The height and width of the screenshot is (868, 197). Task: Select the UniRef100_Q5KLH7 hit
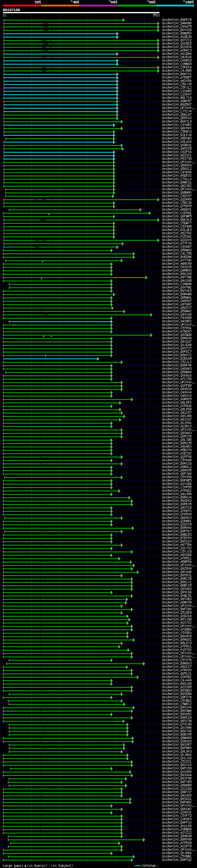177,115
